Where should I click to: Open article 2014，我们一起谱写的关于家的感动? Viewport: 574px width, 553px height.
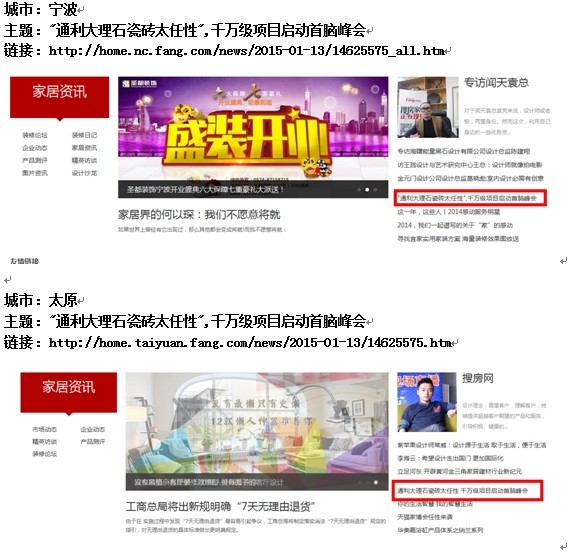coord(455,225)
